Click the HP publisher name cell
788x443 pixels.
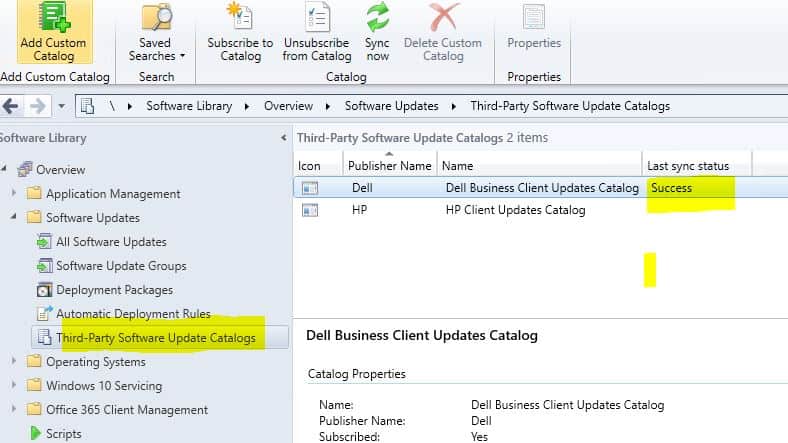pos(359,210)
